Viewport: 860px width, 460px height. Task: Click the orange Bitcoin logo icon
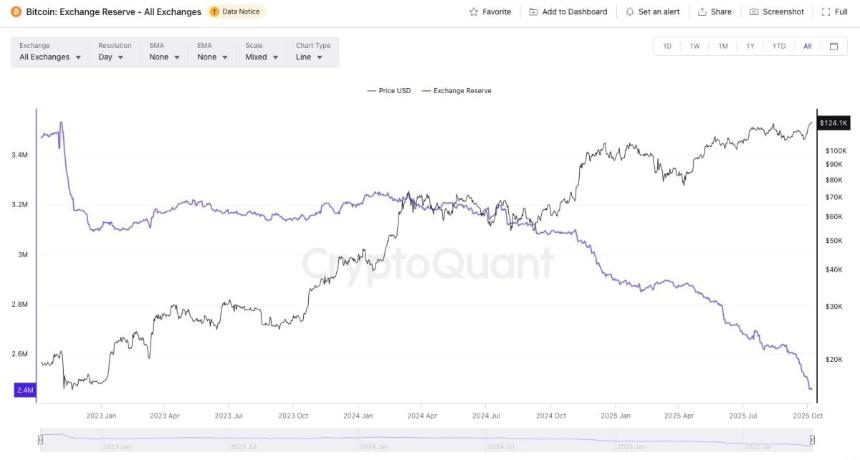[x=16, y=12]
